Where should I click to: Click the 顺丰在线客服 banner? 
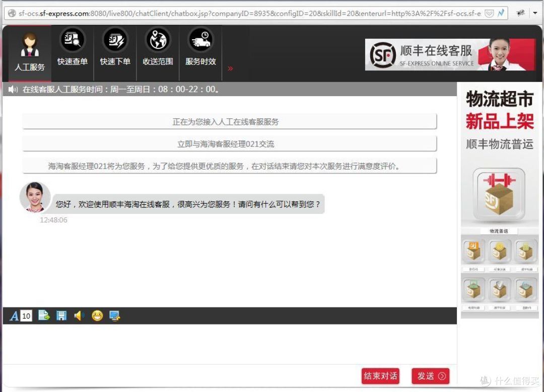(450, 55)
